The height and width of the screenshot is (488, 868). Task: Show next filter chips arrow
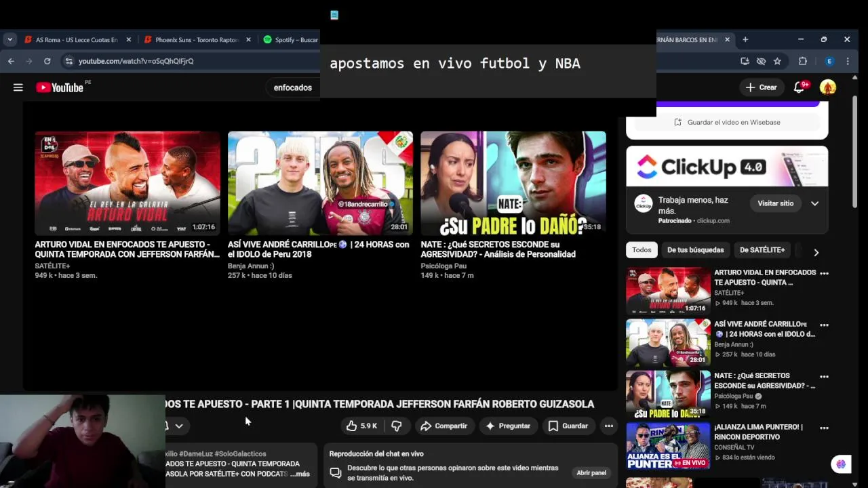tap(816, 252)
